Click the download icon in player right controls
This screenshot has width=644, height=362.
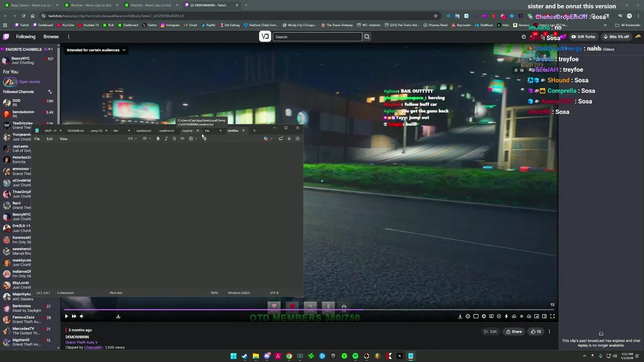coord(460,316)
